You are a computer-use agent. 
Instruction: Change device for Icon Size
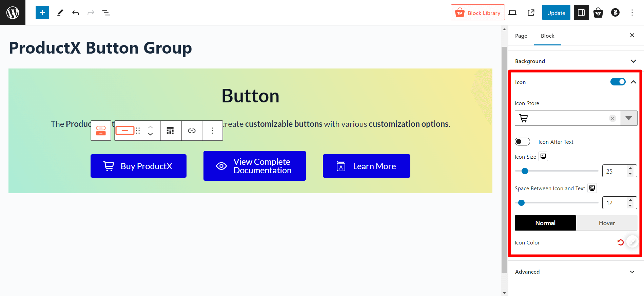pos(543,156)
